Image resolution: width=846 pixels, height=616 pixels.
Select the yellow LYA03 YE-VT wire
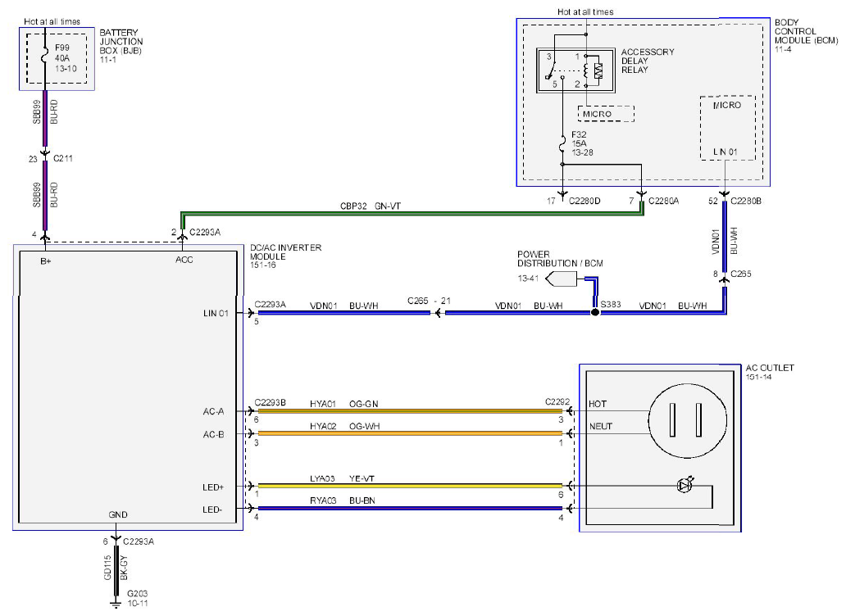(410, 486)
